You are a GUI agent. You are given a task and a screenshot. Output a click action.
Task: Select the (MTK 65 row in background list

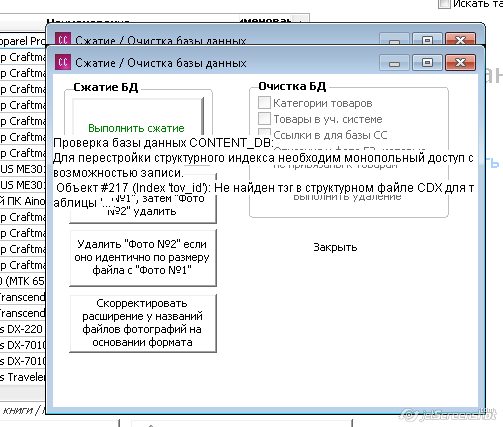(x=23, y=281)
